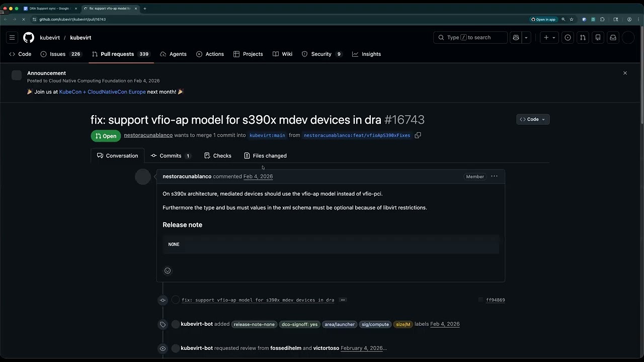Open the commit message link in timeline
The width and height of the screenshot is (644, 362).
pos(258,300)
